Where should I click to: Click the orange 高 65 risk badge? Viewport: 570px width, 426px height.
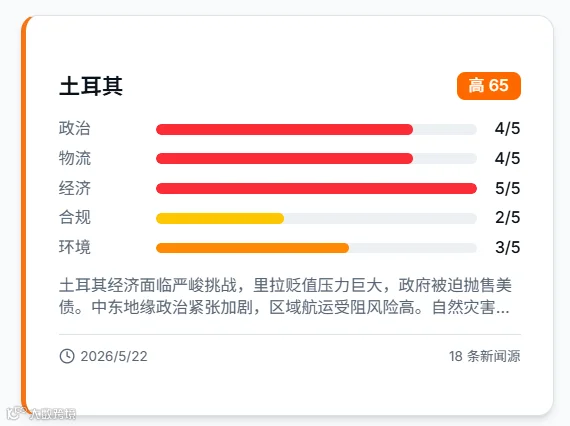pyautogui.click(x=489, y=86)
